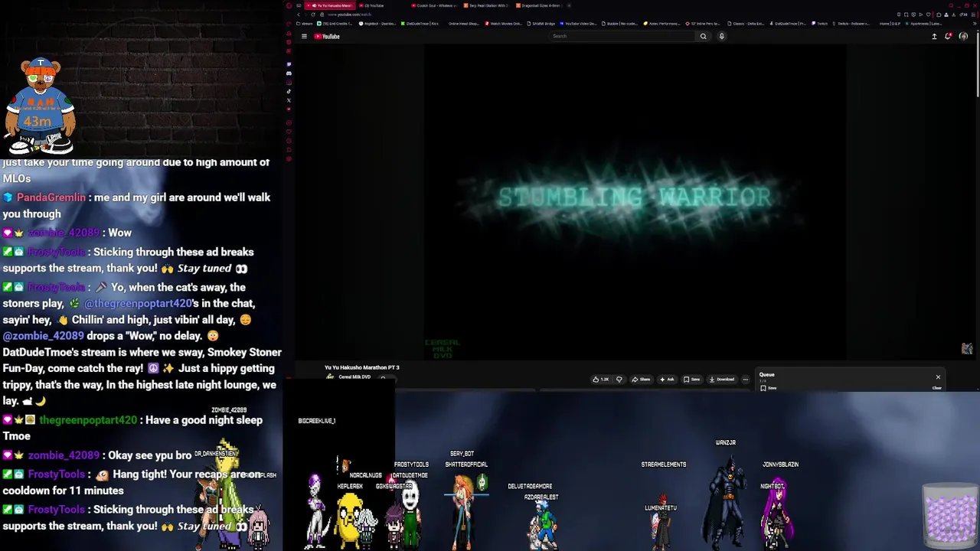The height and width of the screenshot is (551, 980).
Task: Open the stream bookmarks folder
Action: [304, 24]
